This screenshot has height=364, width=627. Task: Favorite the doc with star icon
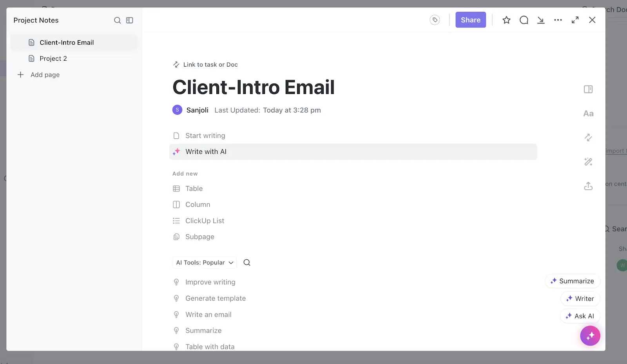tap(506, 20)
